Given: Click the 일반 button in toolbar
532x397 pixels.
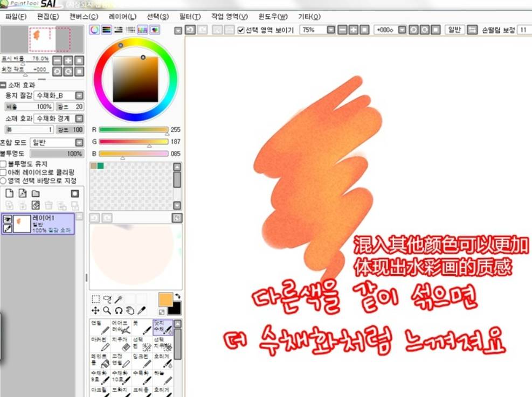Looking at the screenshot, I should tap(454, 30).
